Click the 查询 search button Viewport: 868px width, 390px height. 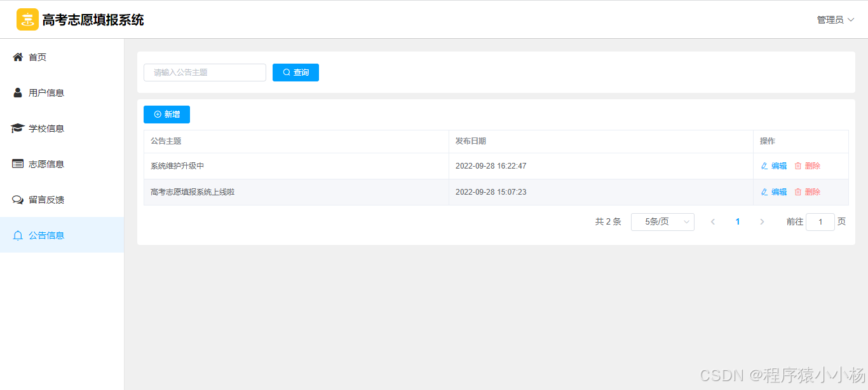(295, 73)
